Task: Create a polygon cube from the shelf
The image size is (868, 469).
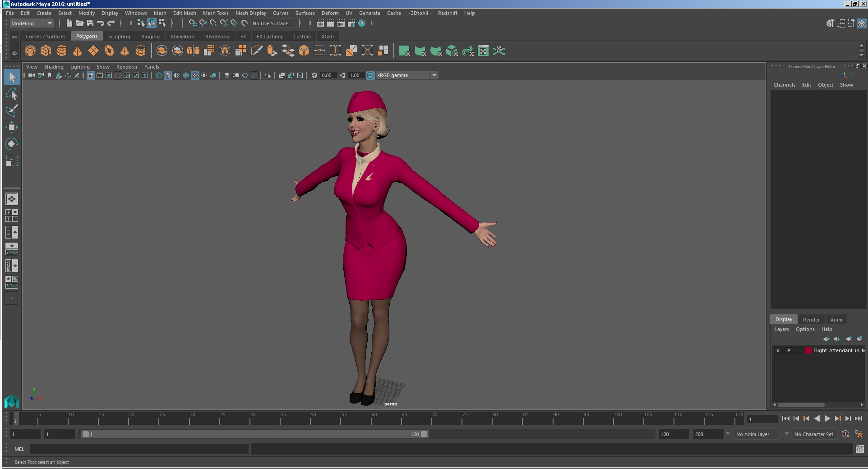Action: [46, 51]
